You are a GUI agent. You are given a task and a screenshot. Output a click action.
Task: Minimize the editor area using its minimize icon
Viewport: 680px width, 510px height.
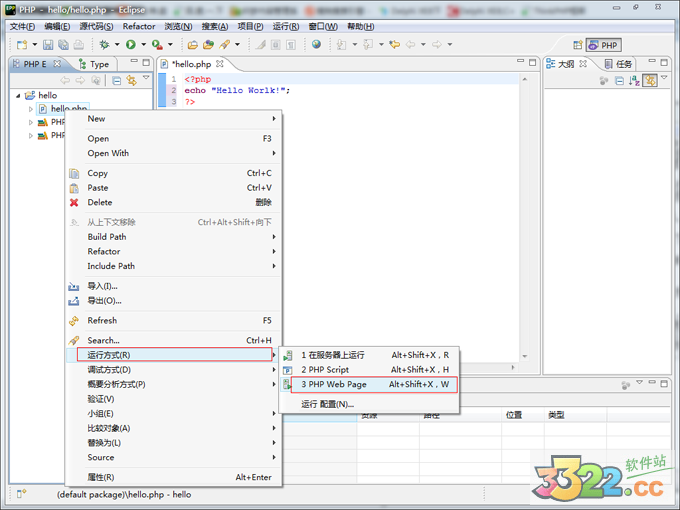click(520, 62)
